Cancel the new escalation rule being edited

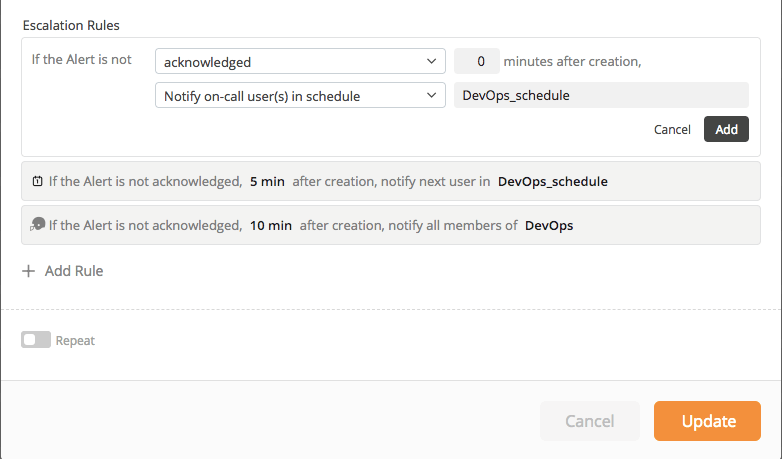pos(672,130)
